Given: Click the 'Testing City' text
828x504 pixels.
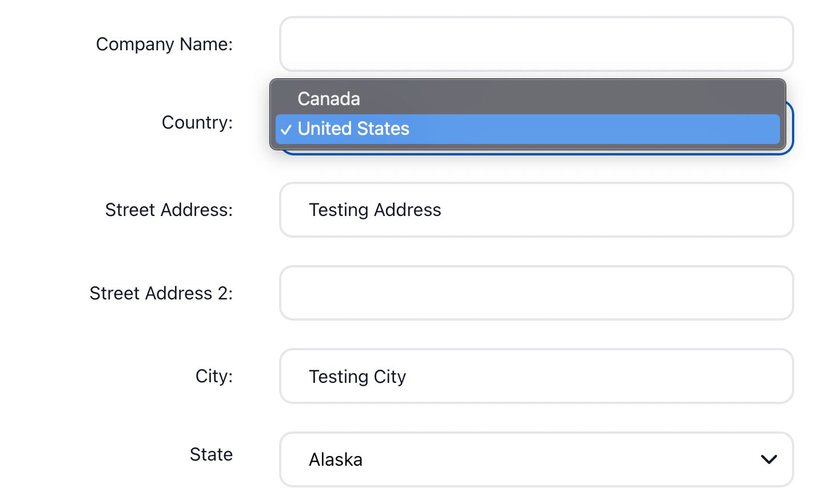Looking at the screenshot, I should 357,377.
